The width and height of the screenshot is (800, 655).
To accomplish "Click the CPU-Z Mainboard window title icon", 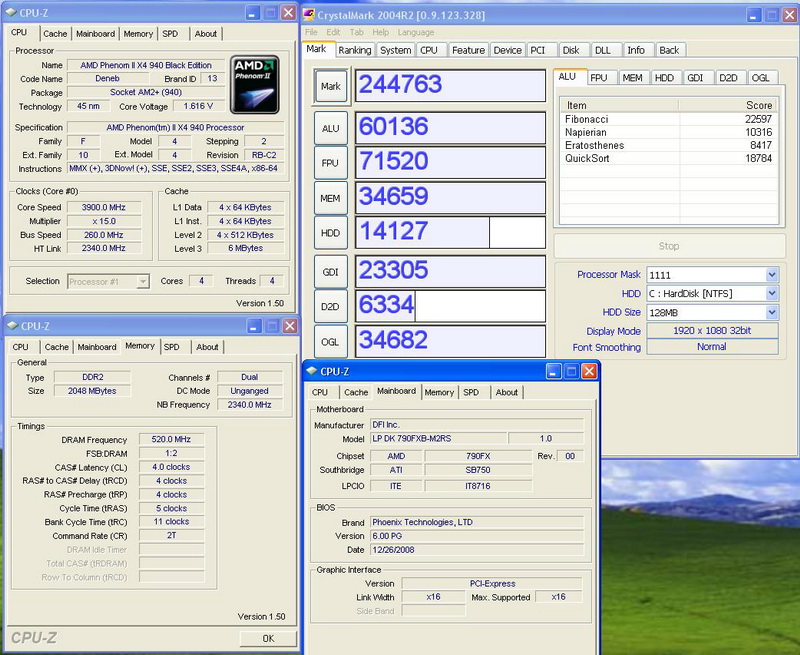I will coord(311,371).
